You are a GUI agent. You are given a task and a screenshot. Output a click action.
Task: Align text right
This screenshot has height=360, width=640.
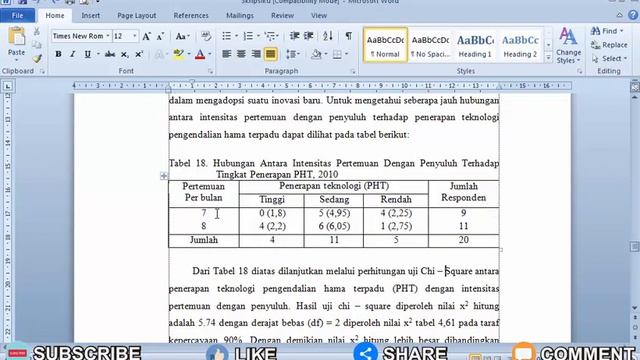pos(256,54)
